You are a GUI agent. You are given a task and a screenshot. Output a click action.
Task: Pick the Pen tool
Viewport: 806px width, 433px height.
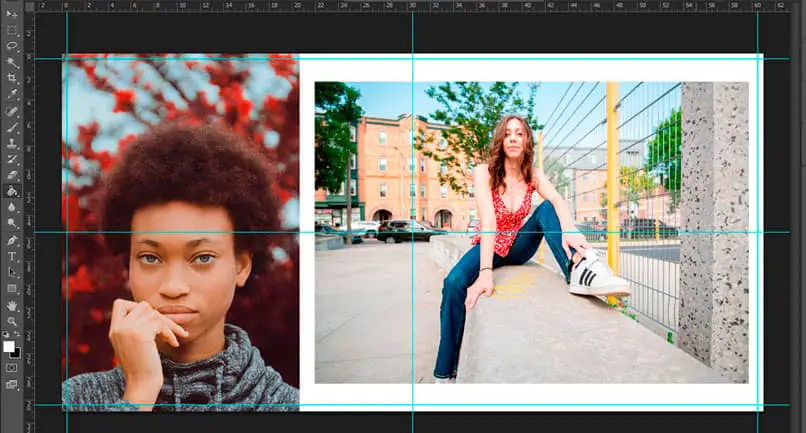click(x=12, y=240)
